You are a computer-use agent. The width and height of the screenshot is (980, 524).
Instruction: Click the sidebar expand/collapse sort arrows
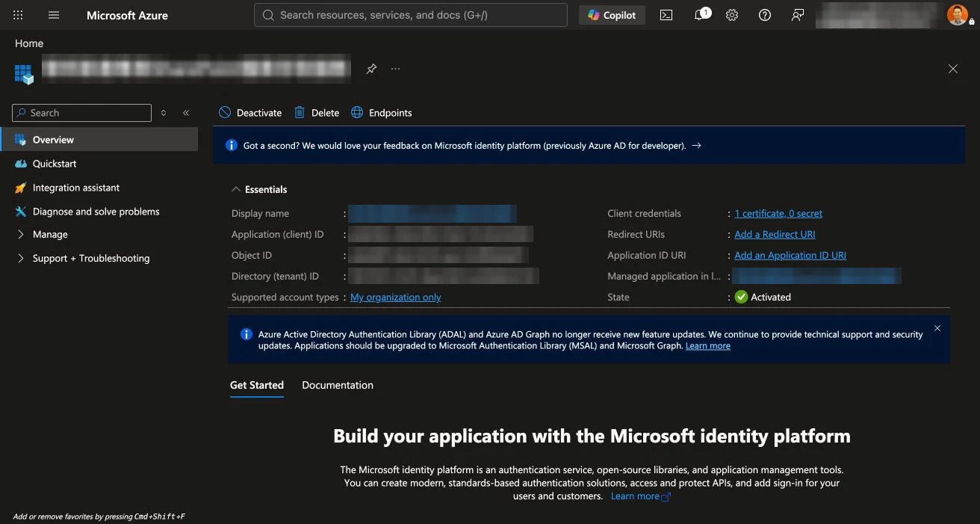click(x=164, y=113)
